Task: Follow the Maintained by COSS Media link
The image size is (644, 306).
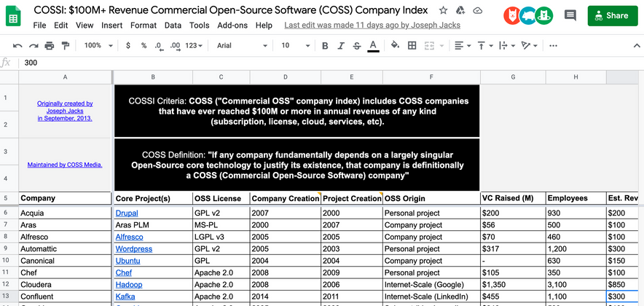Action: point(65,165)
